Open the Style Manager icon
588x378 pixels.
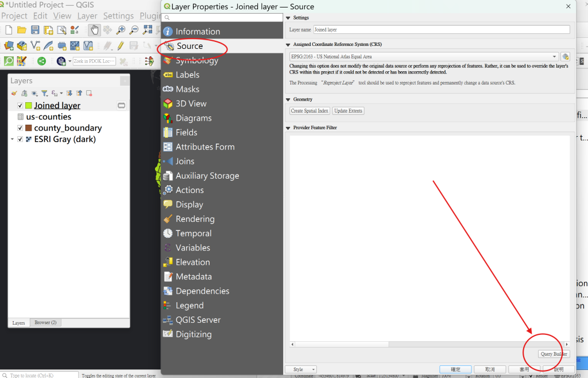[75, 30]
